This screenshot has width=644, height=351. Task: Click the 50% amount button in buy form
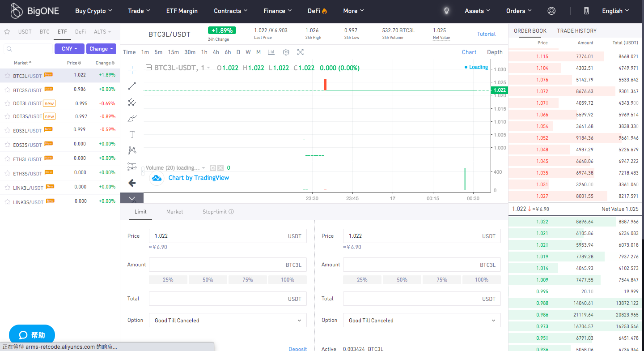[x=208, y=280]
